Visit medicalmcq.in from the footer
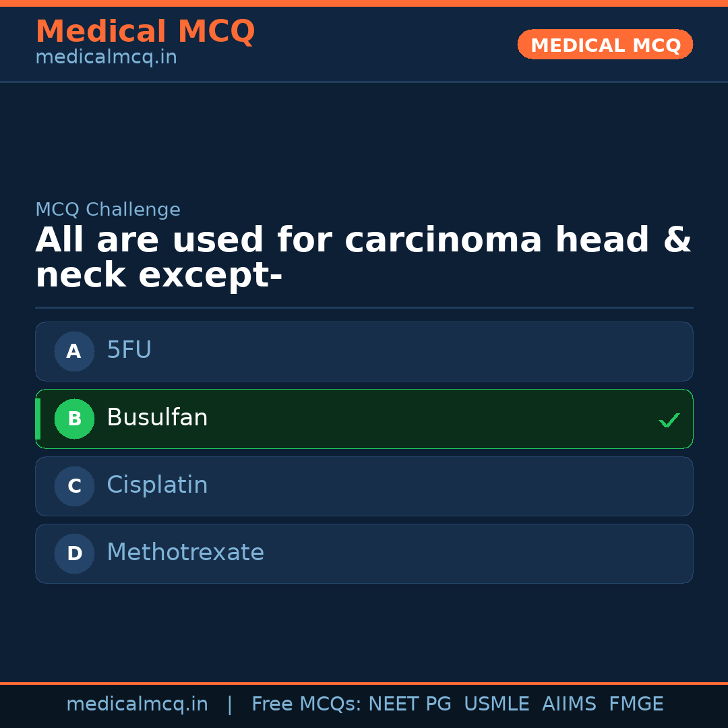728x728 pixels. (138, 704)
